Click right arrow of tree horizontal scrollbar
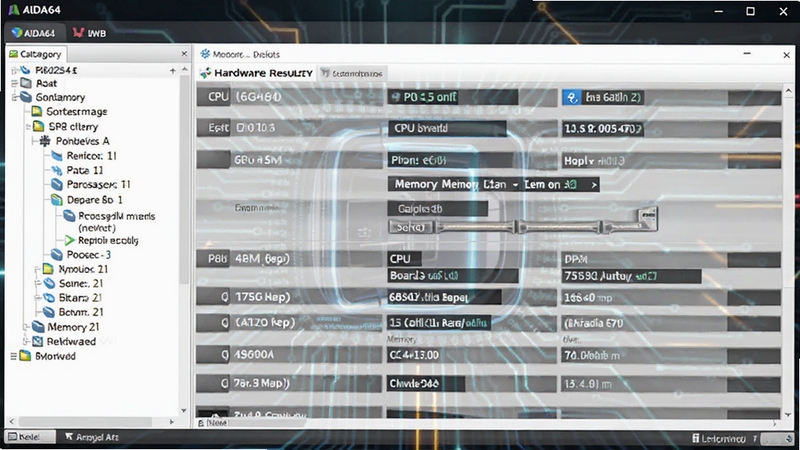Image resolution: width=800 pixels, height=450 pixels. (171, 422)
